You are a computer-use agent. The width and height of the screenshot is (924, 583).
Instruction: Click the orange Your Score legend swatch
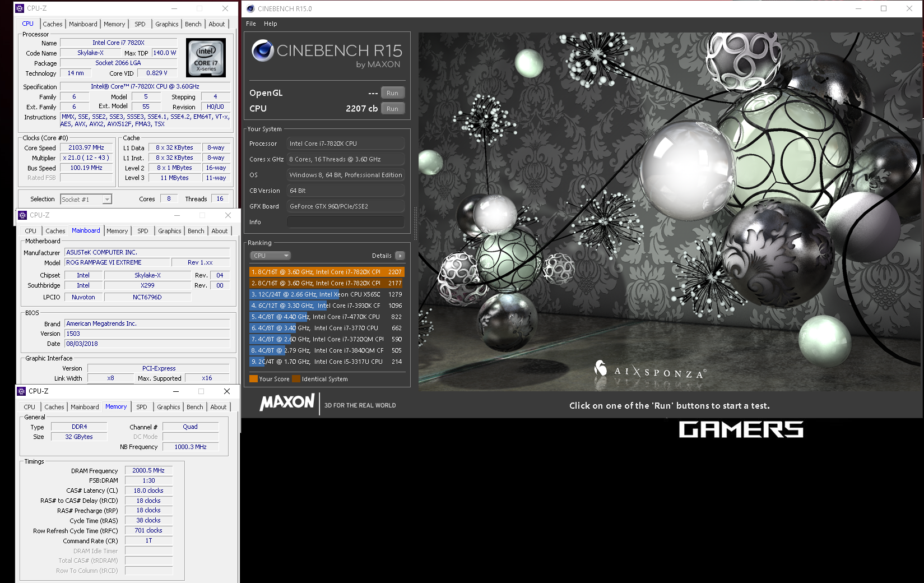[x=253, y=379]
